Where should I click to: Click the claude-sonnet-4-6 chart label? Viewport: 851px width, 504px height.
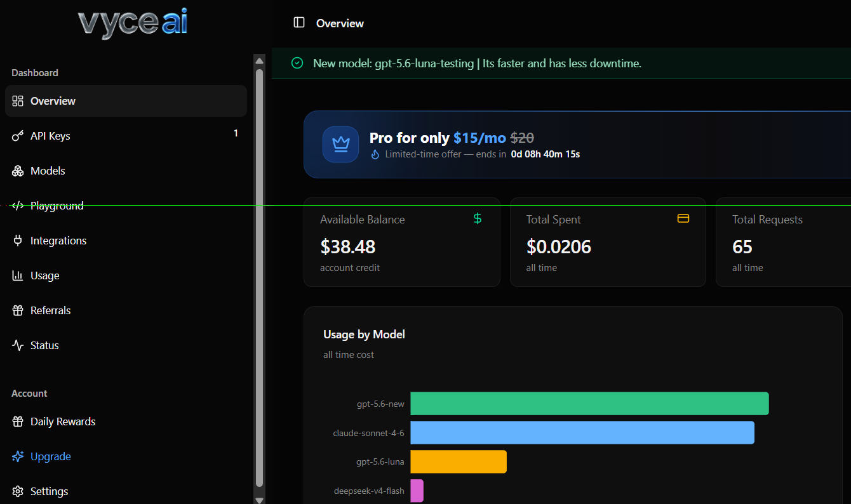click(368, 433)
